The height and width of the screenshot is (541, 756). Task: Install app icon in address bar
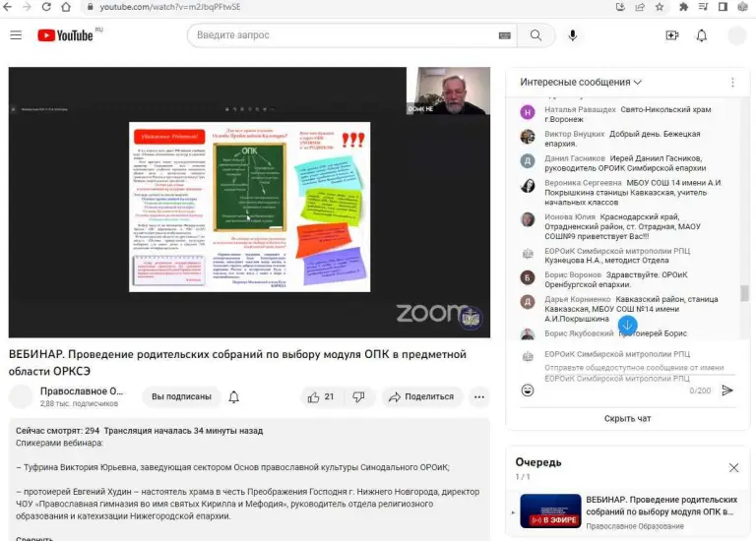click(x=620, y=7)
